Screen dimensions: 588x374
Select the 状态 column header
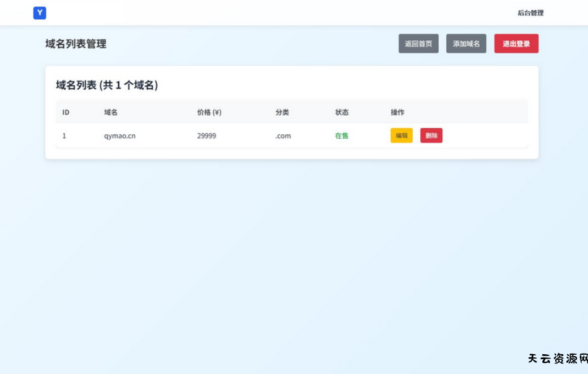click(342, 113)
